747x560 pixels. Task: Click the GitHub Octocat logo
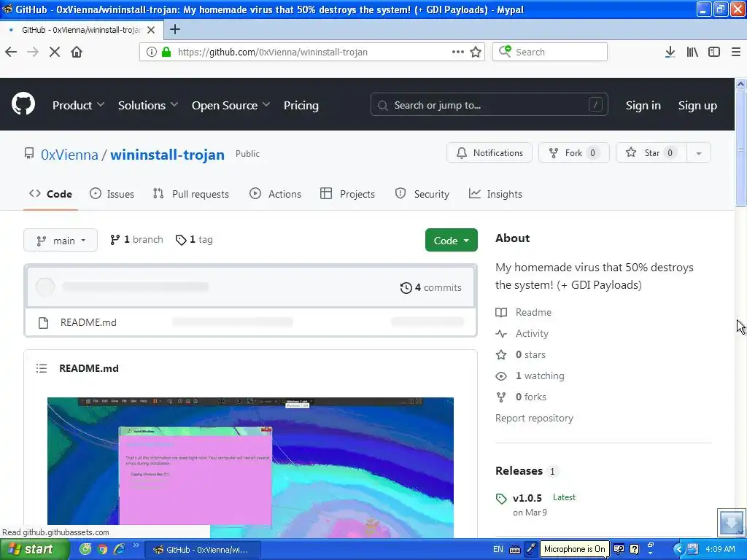click(x=23, y=104)
